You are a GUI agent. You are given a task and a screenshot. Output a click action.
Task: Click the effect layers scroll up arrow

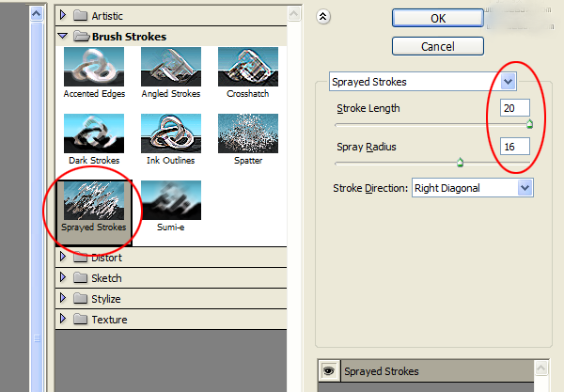[541, 368]
